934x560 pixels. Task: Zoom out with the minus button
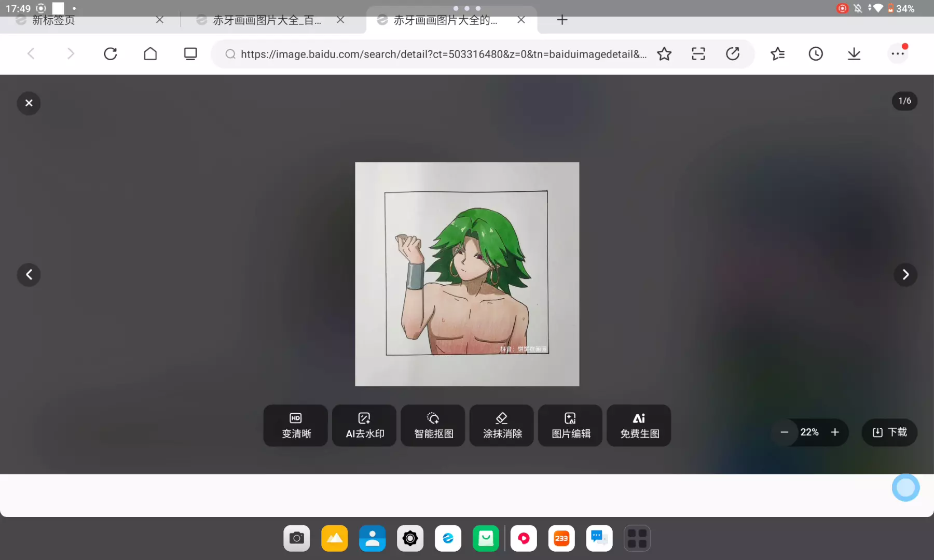pos(785,432)
